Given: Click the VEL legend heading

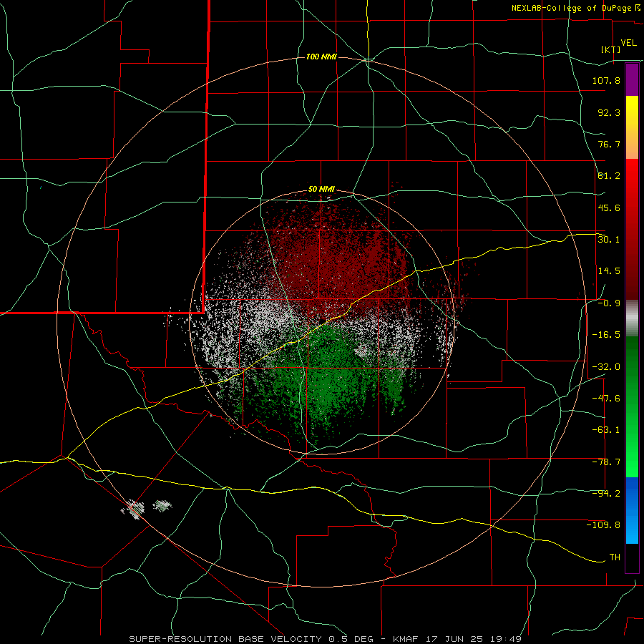Looking at the screenshot, I should pos(628,42).
